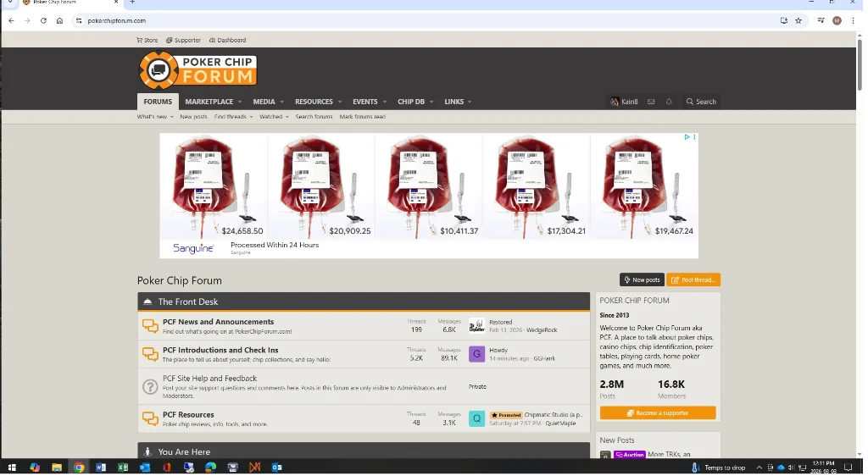Open the $24,658.50 blood bag ad item
Viewport: 868px width, 476px height.
coord(214,186)
